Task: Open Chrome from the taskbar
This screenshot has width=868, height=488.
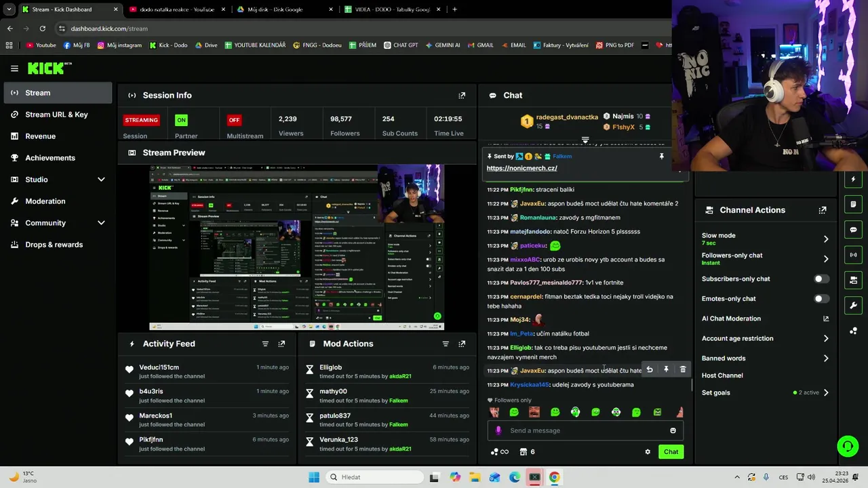Action: (554, 477)
